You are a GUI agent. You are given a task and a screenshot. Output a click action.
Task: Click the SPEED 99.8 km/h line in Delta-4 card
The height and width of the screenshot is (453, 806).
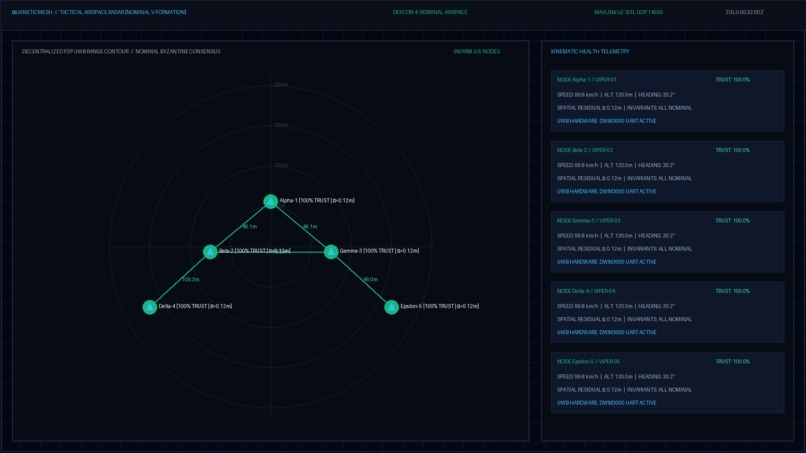[616, 306]
